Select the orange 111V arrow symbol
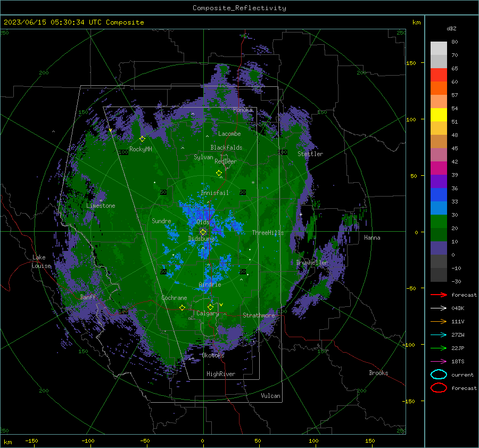This screenshot has height=448, width=479. point(439,321)
